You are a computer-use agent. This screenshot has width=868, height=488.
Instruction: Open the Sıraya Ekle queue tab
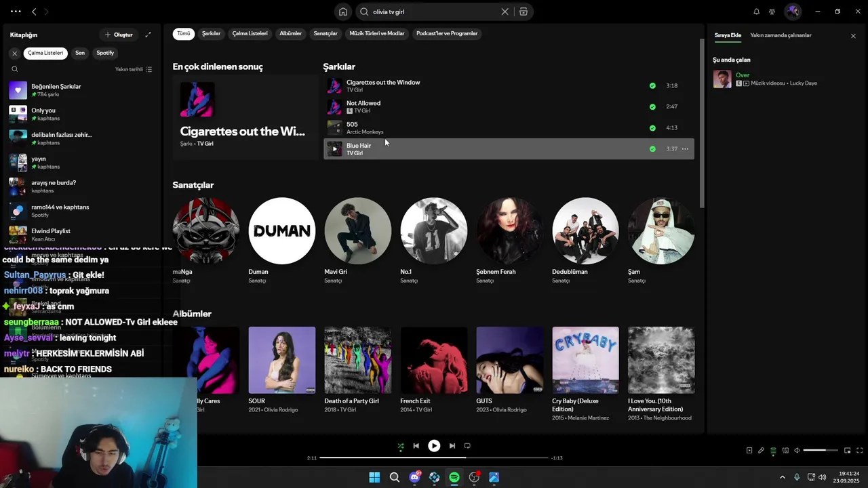728,35
